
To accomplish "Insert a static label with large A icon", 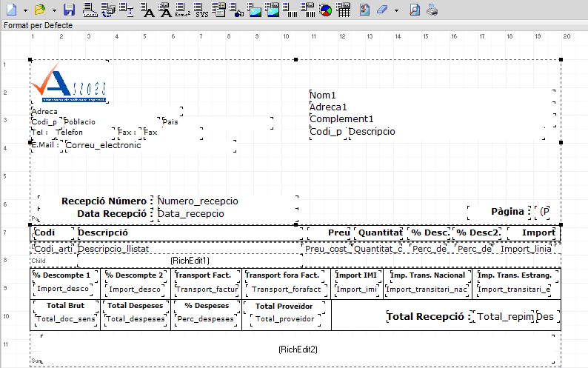I will [x=147, y=10].
